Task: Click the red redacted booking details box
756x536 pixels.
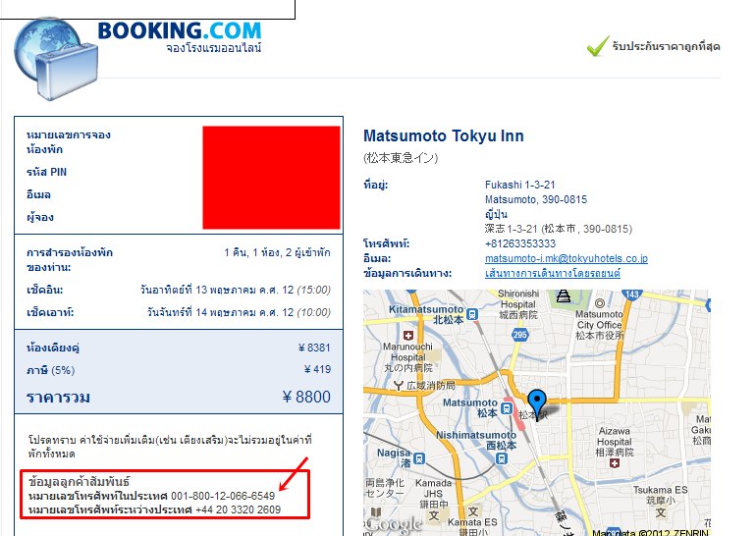Action: (271, 178)
